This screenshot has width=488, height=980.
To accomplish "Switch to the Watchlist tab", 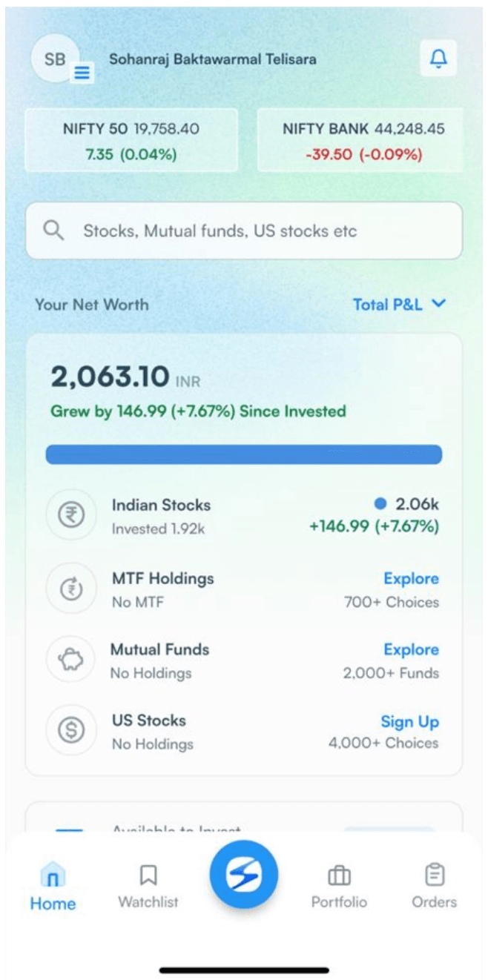I will click(148, 887).
